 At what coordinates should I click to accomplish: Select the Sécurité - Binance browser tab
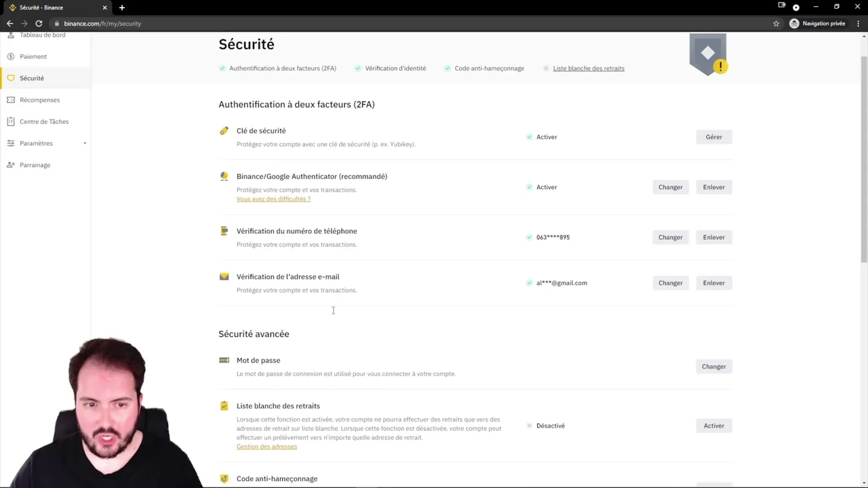click(x=57, y=7)
